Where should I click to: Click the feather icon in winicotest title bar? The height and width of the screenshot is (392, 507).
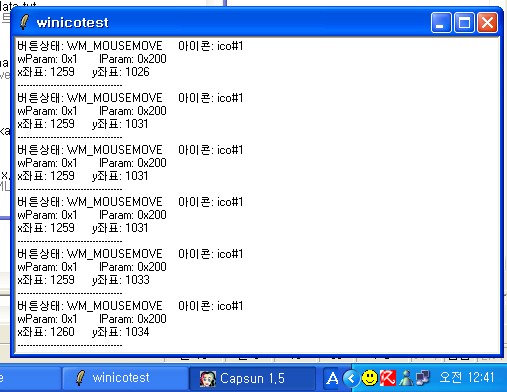[24, 22]
